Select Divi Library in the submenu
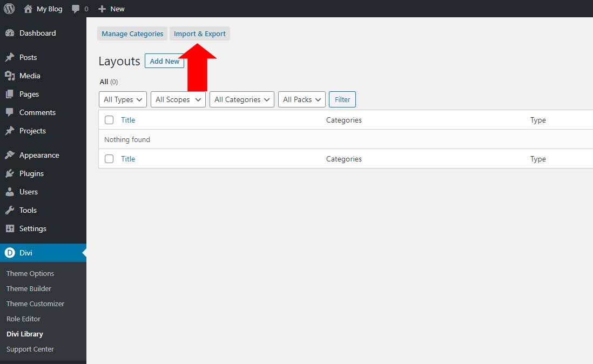593x364 pixels. pyautogui.click(x=25, y=334)
